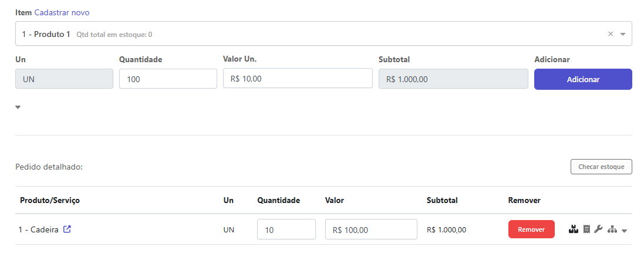This screenshot has width=644, height=267.
Task: Open Cadeira product via external link icon
Action: click(67, 229)
